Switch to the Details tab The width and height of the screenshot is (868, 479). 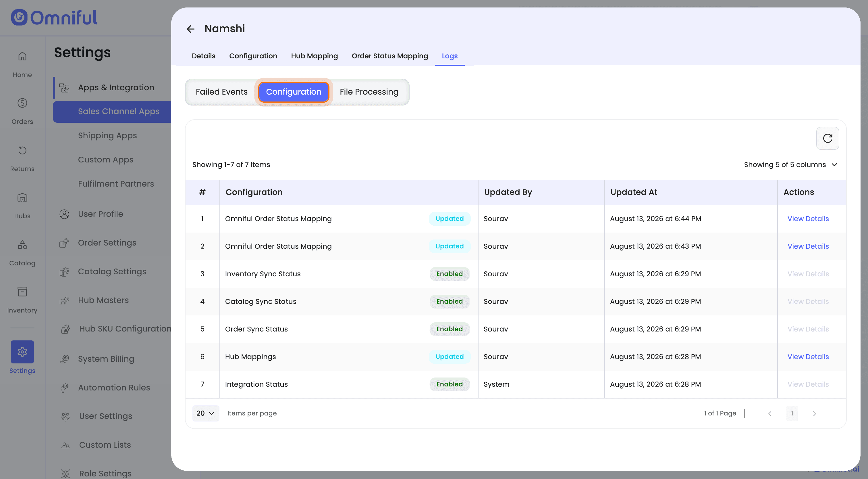204,56
